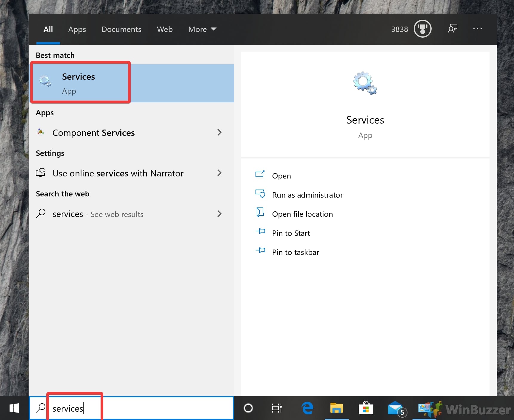Open the three-dot options menu
The width and height of the screenshot is (514, 420).
pyautogui.click(x=477, y=29)
